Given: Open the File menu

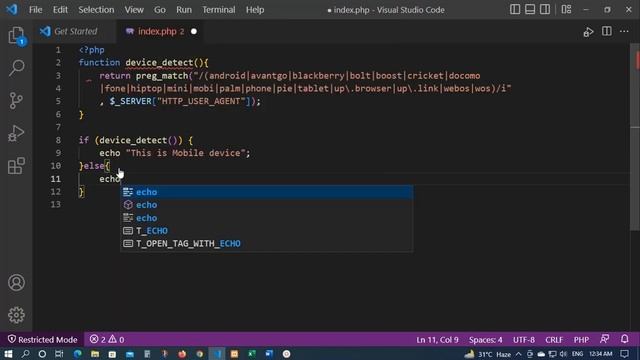Looking at the screenshot, I should [x=36, y=10].
